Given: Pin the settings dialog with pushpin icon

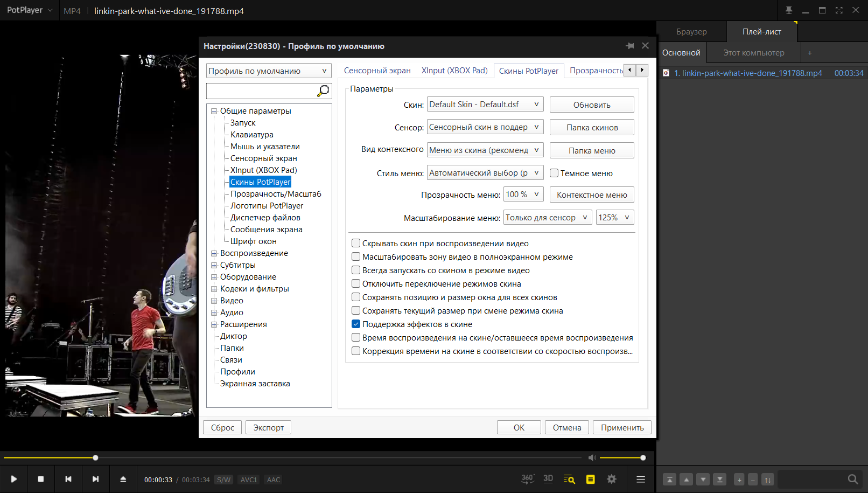Looking at the screenshot, I should pyautogui.click(x=629, y=46).
